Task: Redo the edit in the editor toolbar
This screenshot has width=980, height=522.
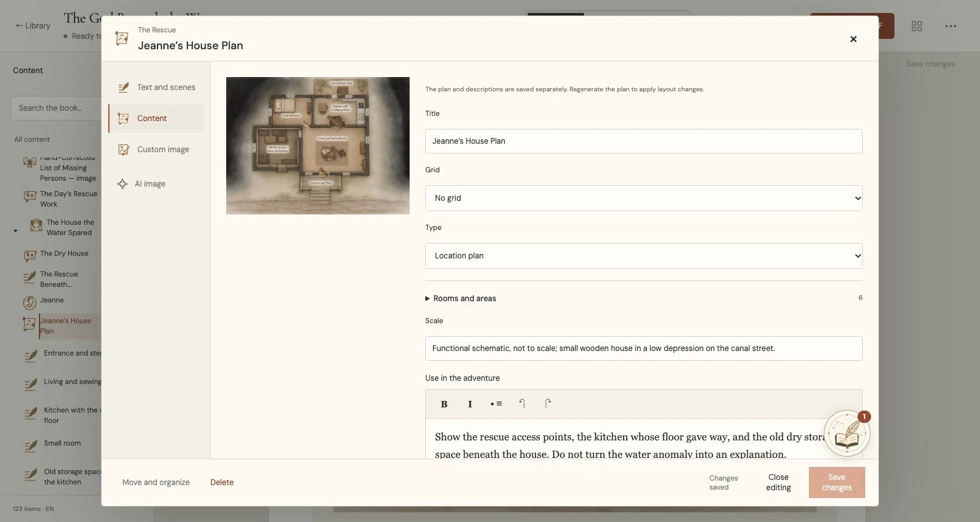Action: pos(548,404)
